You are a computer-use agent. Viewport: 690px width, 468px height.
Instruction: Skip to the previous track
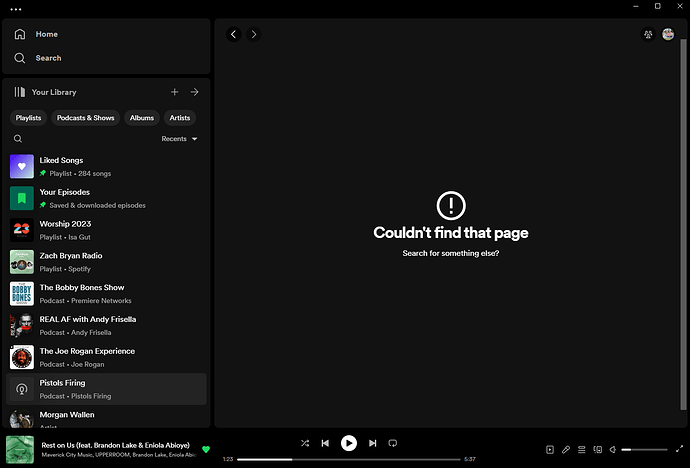[x=325, y=443]
